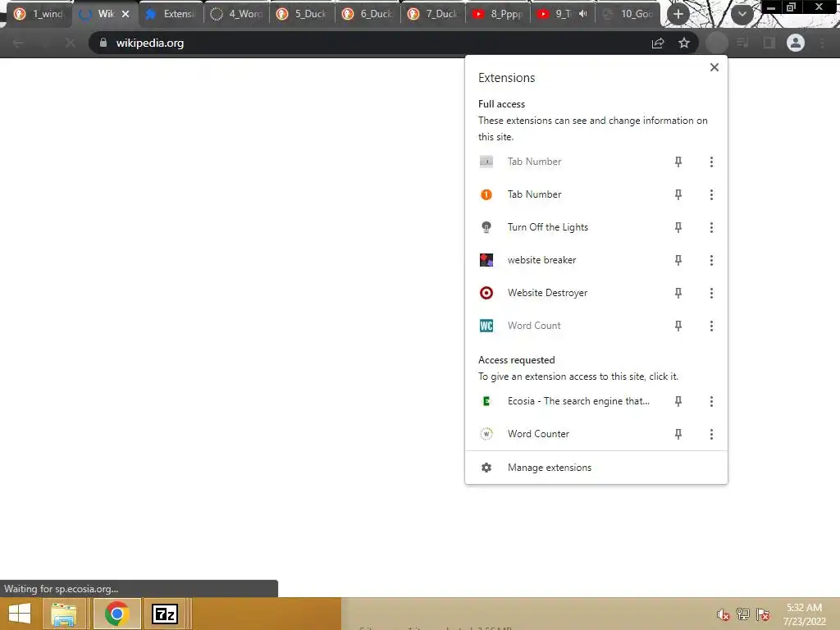Stop loading the page
Image resolution: width=840 pixels, height=630 pixels.
(x=71, y=43)
